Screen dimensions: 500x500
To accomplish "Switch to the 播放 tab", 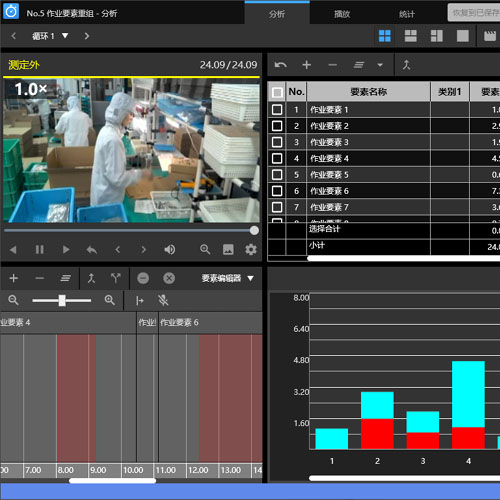I will click(x=342, y=14).
